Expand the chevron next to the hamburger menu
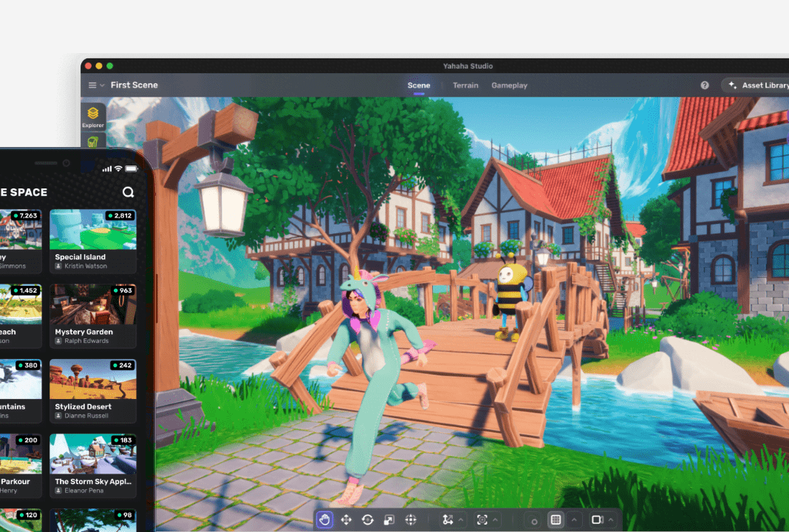 [102, 85]
